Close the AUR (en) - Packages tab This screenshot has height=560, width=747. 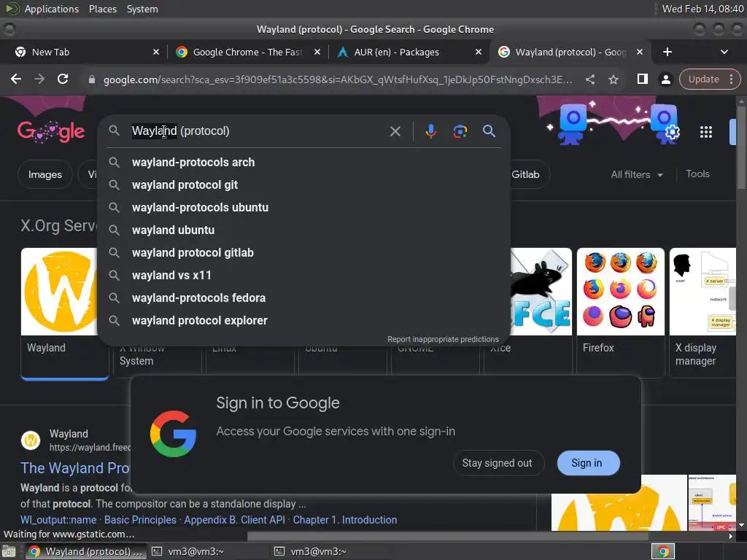click(479, 52)
